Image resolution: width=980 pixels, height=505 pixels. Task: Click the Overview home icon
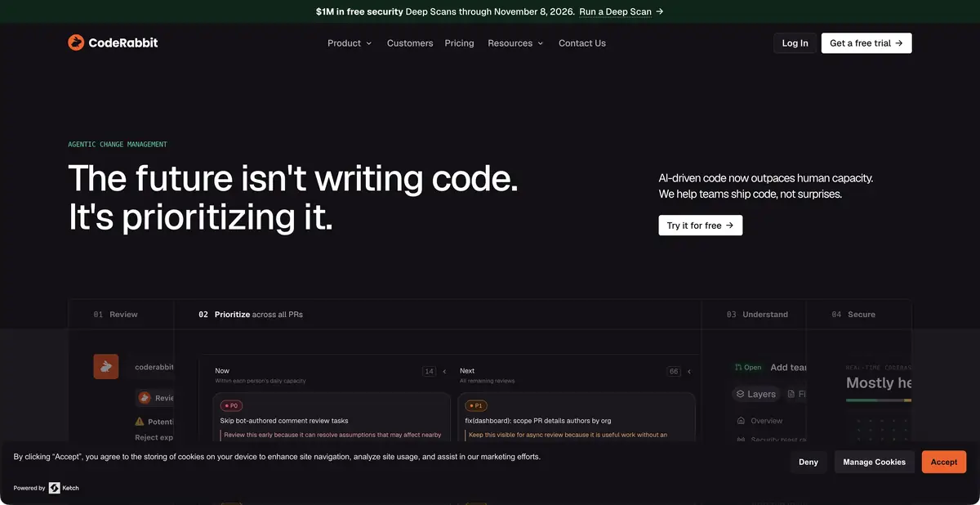[x=742, y=421]
